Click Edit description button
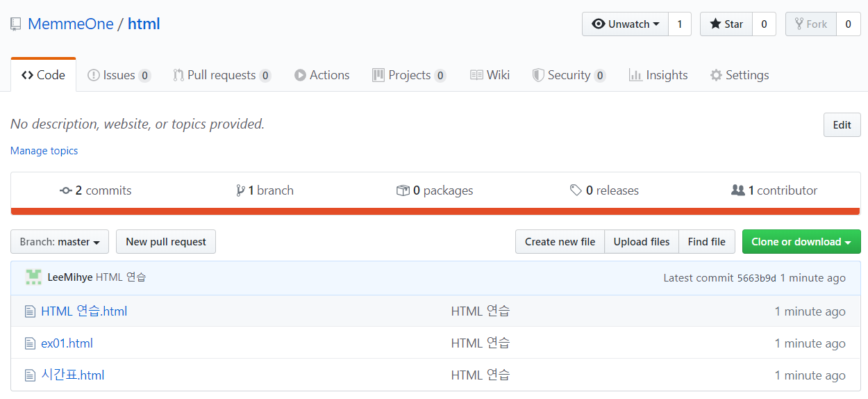868x399 pixels. point(842,125)
